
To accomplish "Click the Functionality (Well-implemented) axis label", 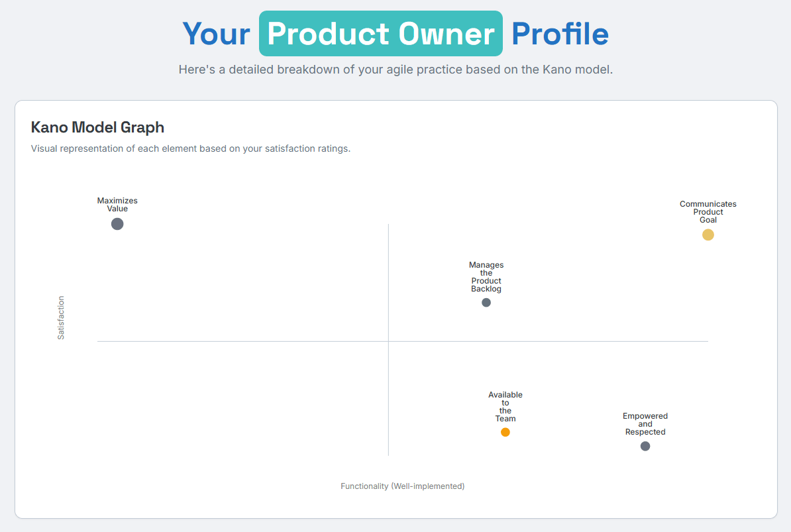I will [x=403, y=486].
